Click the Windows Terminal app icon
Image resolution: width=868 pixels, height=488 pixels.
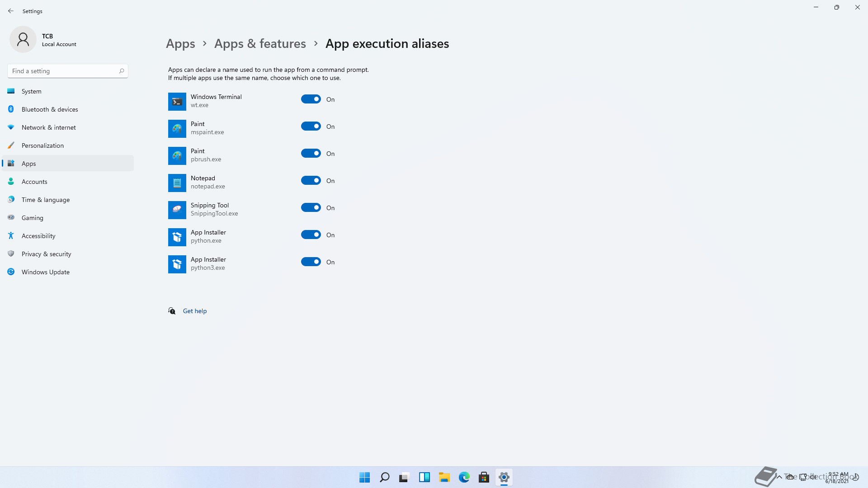point(177,102)
